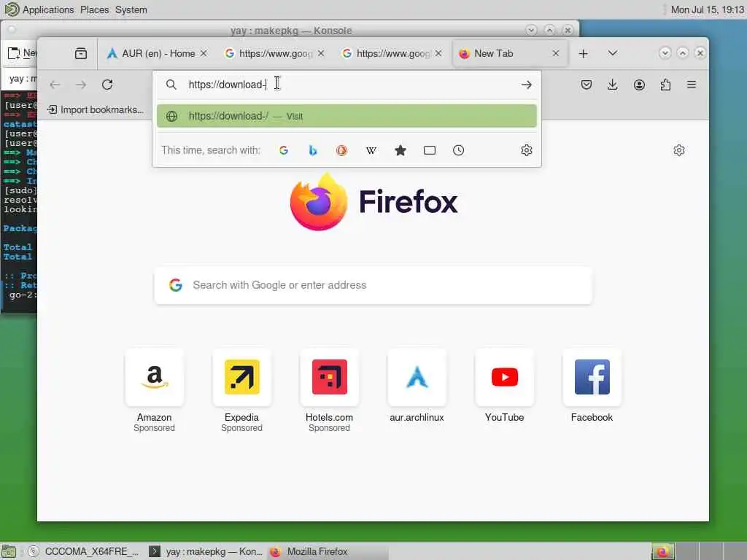The height and width of the screenshot is (560, 747).
Task: Switch to the AUR (en) - Home tab
Action: 158,53
